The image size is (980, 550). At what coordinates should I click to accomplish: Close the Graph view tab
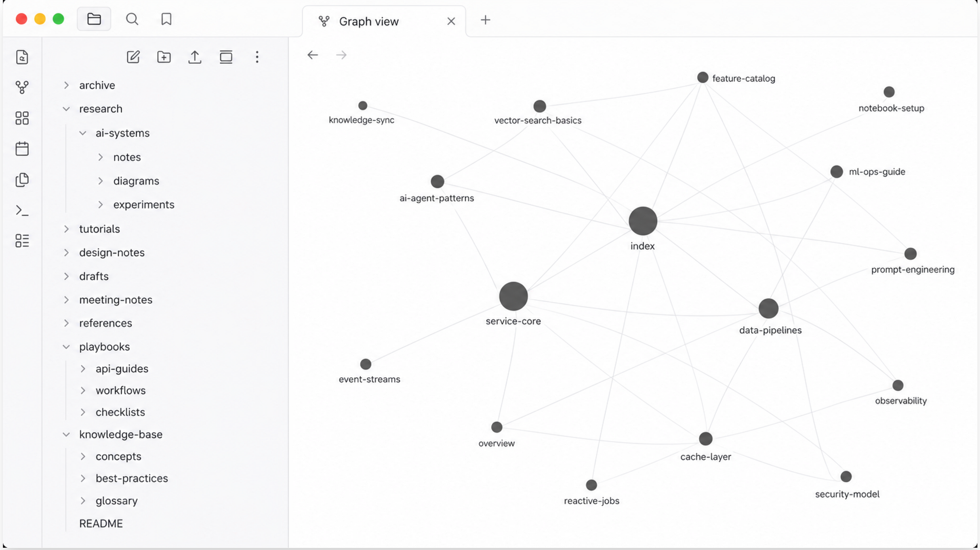pyautogui.click(x=451, y=22)
